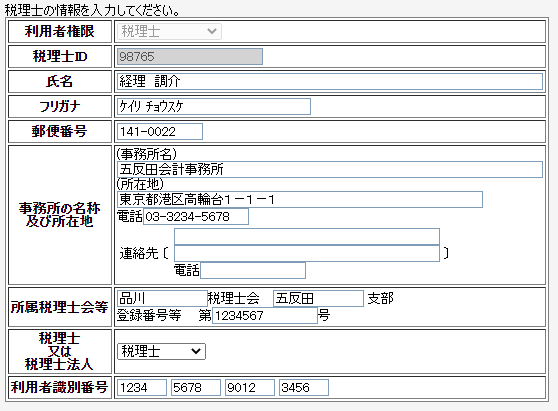Click the フリガナ row label
This screenshot has height=411, width=558.
pos(60,106)
